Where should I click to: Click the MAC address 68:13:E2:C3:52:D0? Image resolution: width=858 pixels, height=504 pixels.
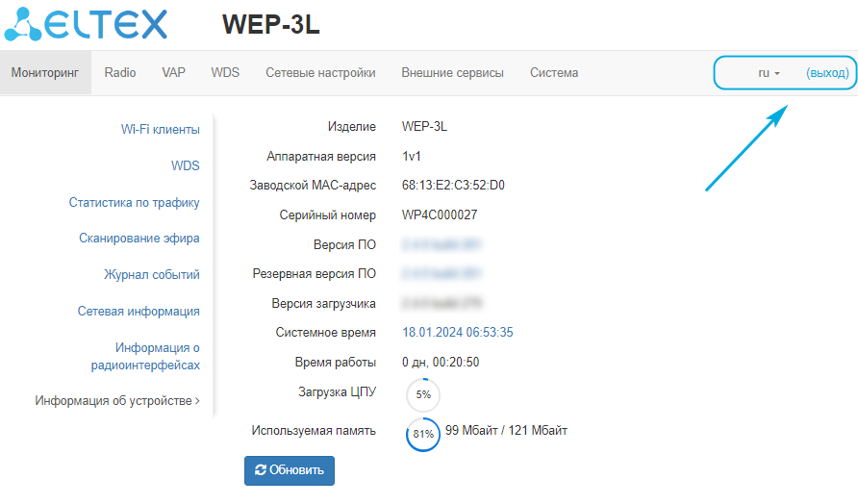(453, 185)
